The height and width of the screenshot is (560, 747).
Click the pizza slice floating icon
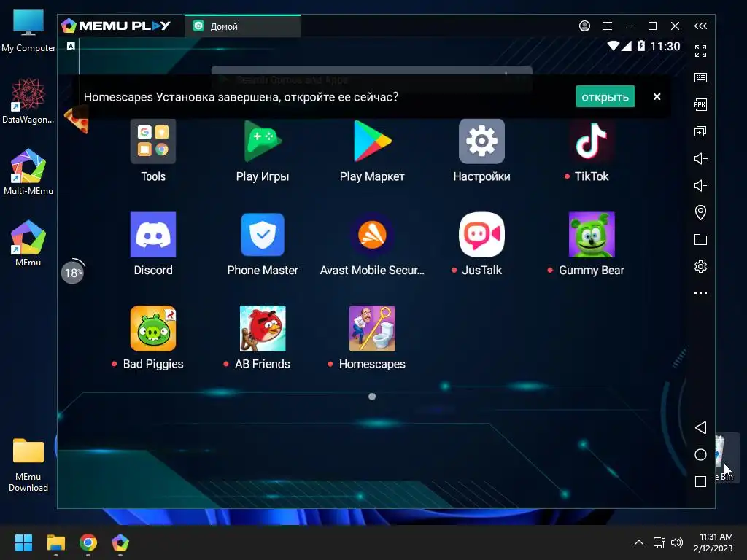pos(77,119)
